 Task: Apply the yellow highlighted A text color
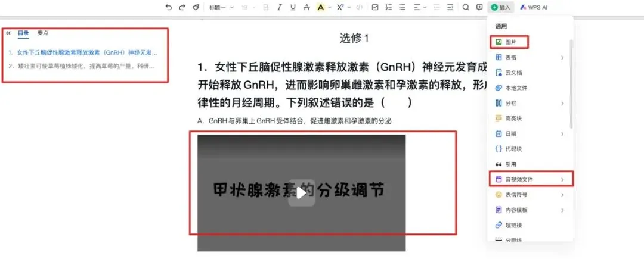(320, 7)
